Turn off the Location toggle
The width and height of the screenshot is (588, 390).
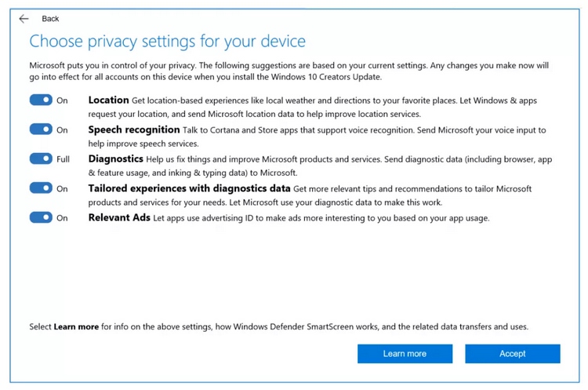(41, 100)
